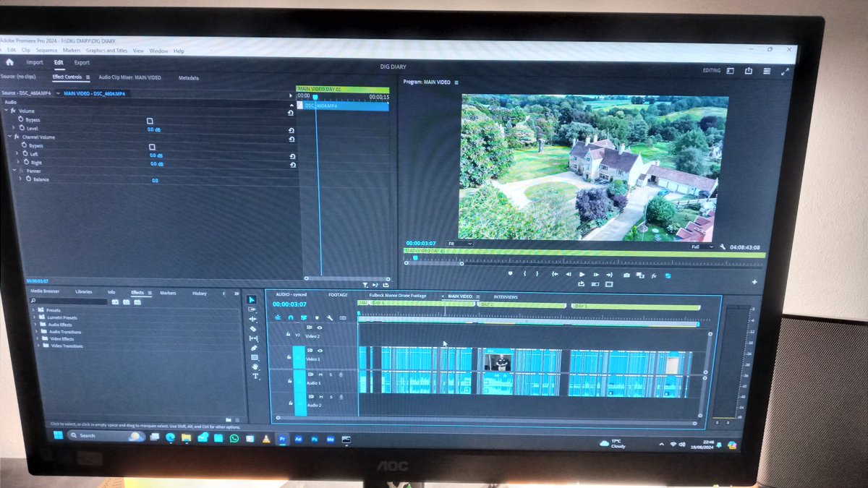
Task: Step back one frame in Program monitor
Action: click(568, 275)
